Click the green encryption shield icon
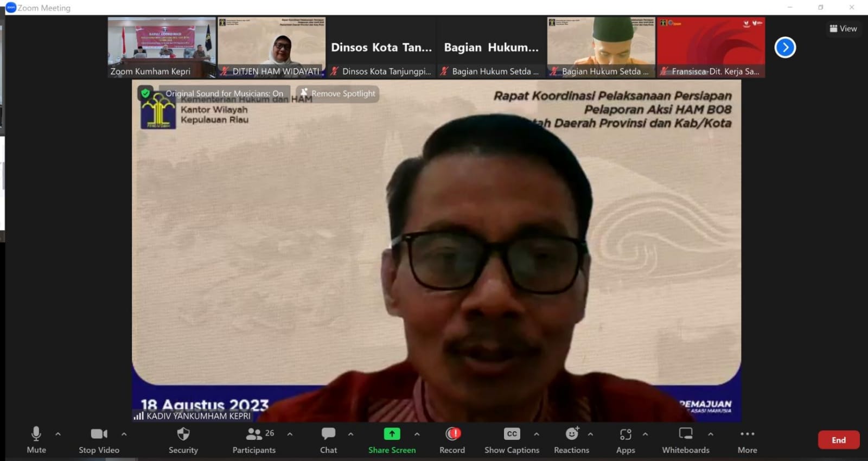This screenshot has width=868, height=461. 145,93
